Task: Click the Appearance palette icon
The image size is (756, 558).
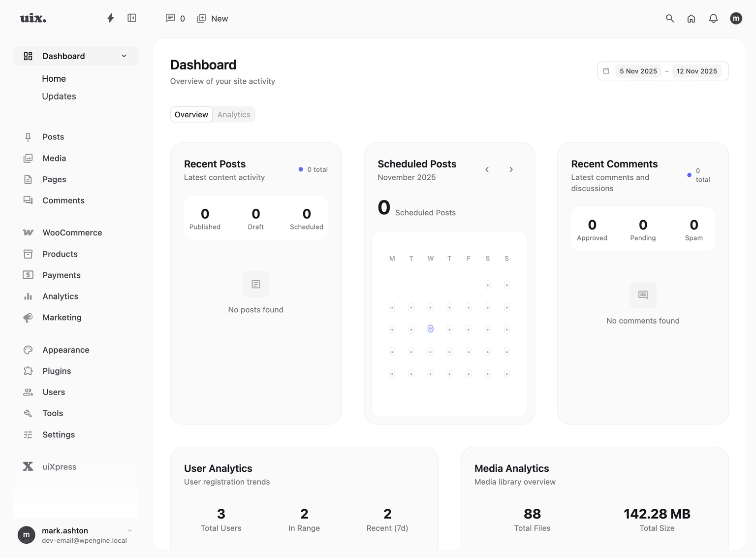Action: coord(28,350)
